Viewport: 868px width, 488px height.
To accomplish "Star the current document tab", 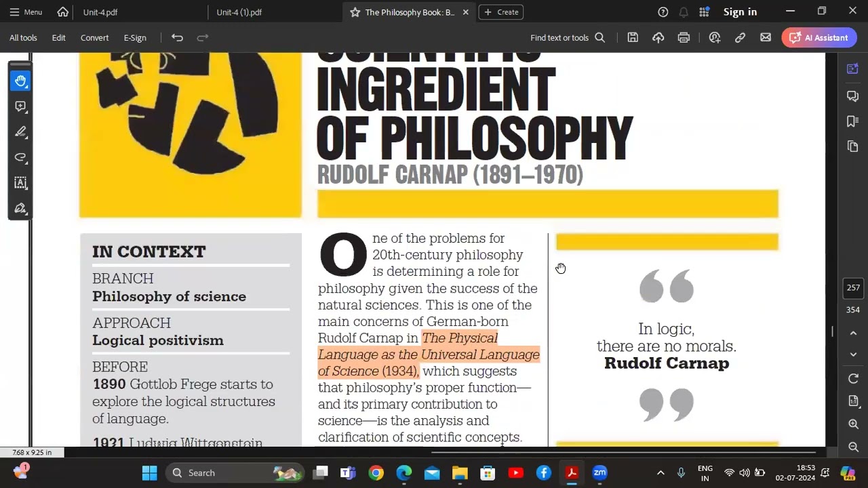I will [x=355, y=12].
